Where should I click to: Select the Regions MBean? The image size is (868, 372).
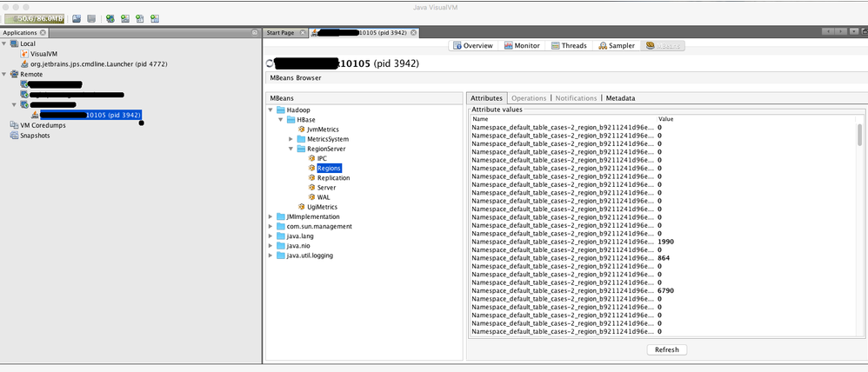pyautogui.click(x=329, y=169)
